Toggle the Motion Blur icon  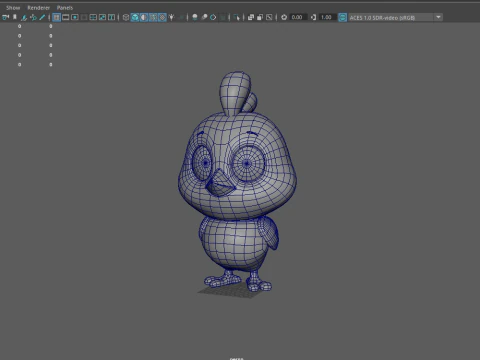pyautogui.click(x=204, y=17)
